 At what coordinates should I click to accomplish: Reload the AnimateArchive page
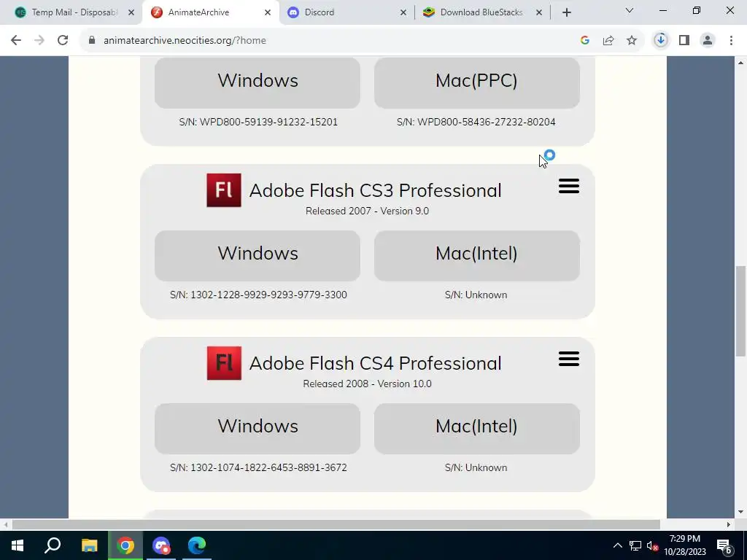point(63,41)
